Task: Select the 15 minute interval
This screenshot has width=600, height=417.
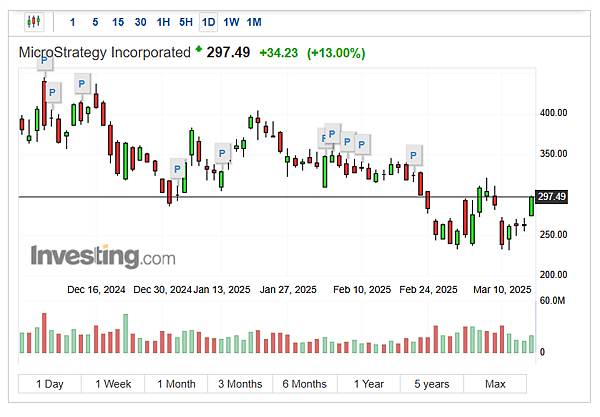Action: point(118,22)
